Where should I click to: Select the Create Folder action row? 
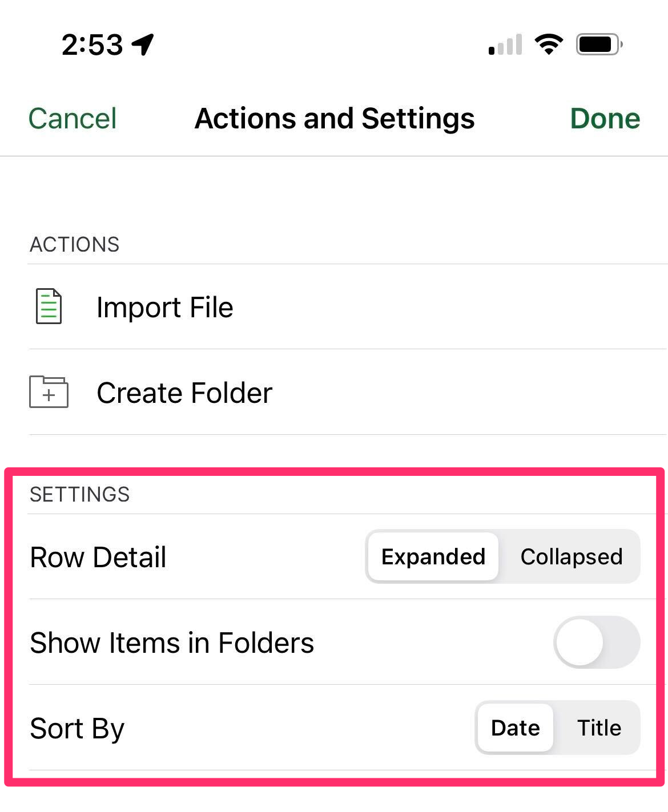(x=348, y=393)
